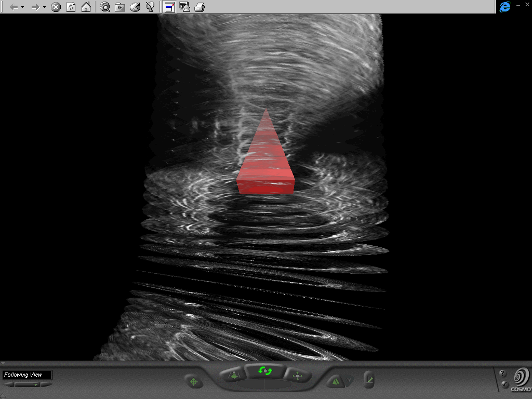Click the Seek target crosshair button

pyautogui.click(x=194, y=382)
